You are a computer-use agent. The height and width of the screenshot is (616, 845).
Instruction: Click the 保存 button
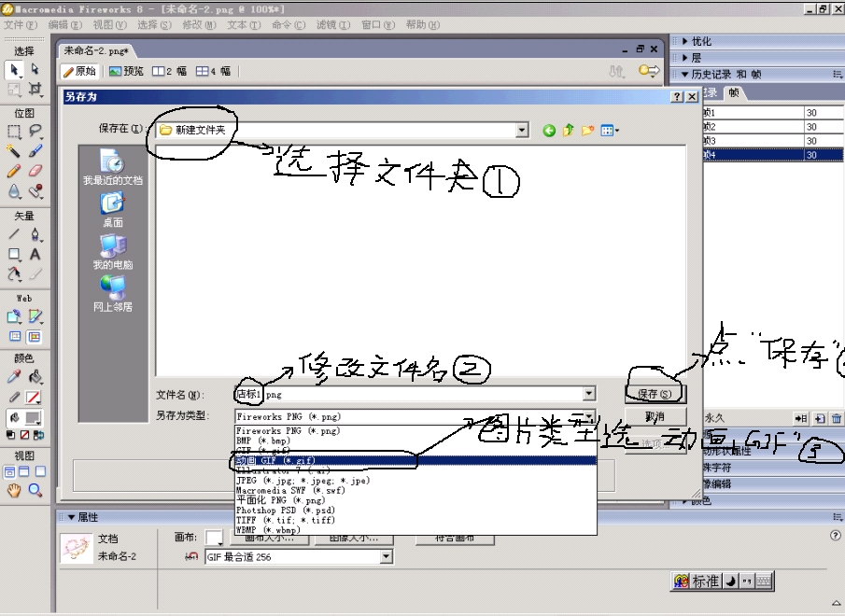click(655, 394)
